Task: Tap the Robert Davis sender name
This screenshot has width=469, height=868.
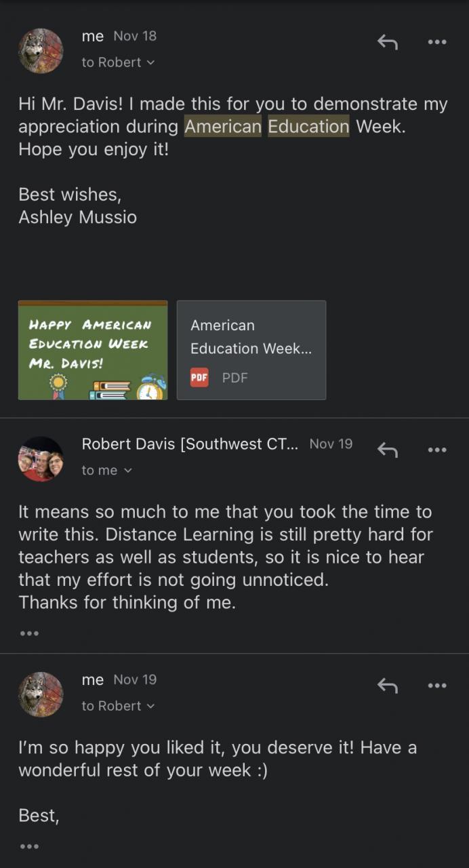Action: pos(190,444)
